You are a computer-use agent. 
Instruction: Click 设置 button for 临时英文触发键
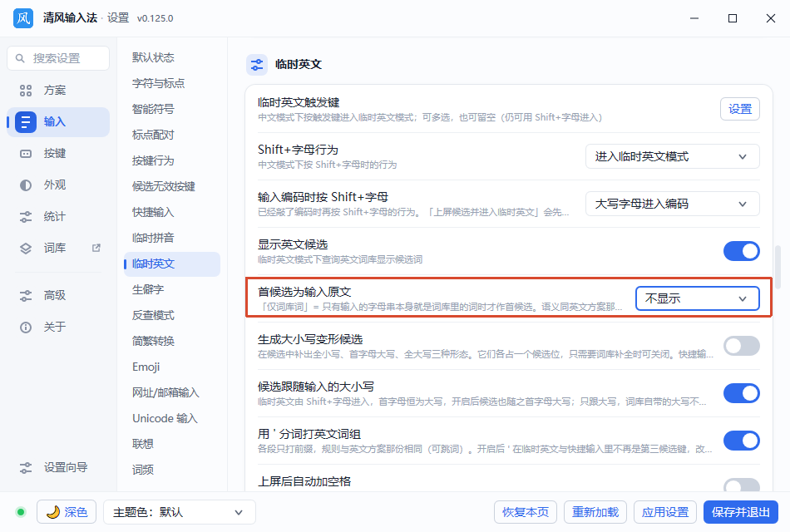pyautogui.click(x=739, y=109)
